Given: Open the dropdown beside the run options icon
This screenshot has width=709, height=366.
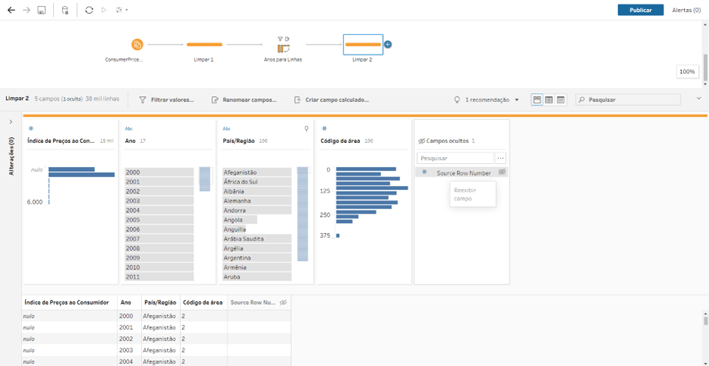Looking at the screenshot, I should tap(127, 10).
